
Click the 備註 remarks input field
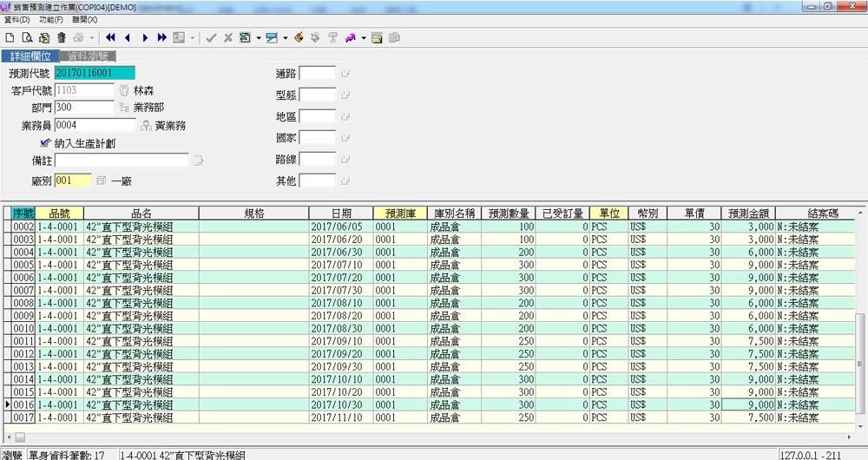pos(122,161)
